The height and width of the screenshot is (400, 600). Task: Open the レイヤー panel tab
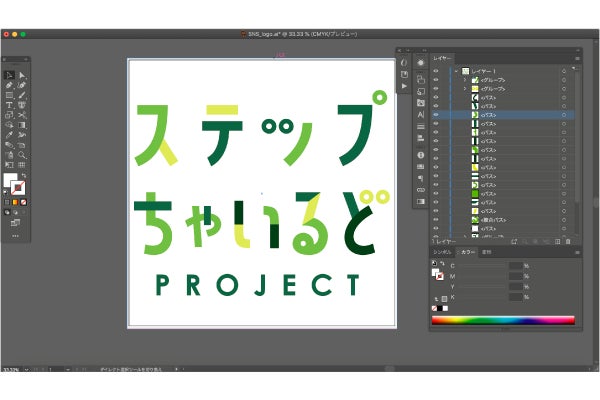pyautogui.click(x=443, y=59)
